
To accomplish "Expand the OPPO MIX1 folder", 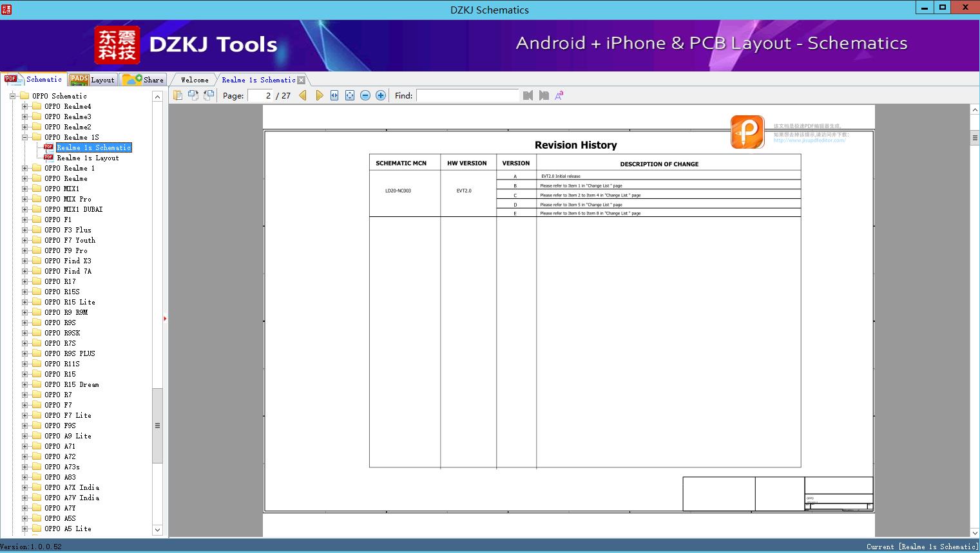I will click(x=24, y=189).
